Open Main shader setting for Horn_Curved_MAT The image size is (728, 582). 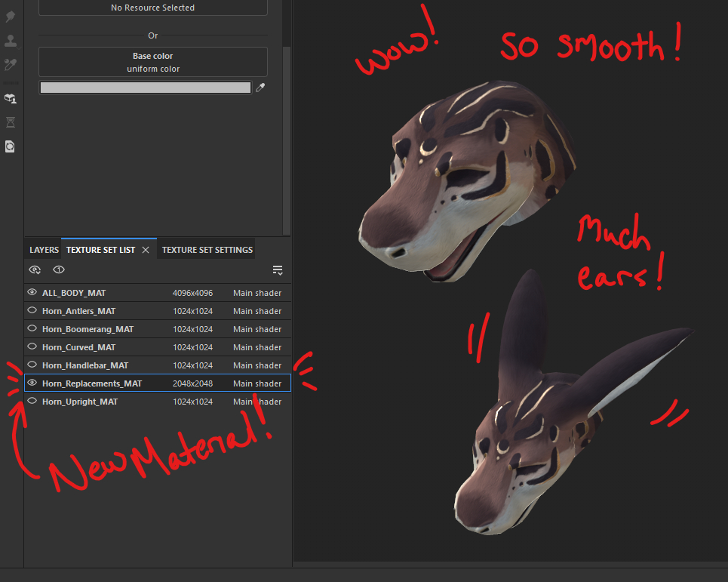coord(257,347)
